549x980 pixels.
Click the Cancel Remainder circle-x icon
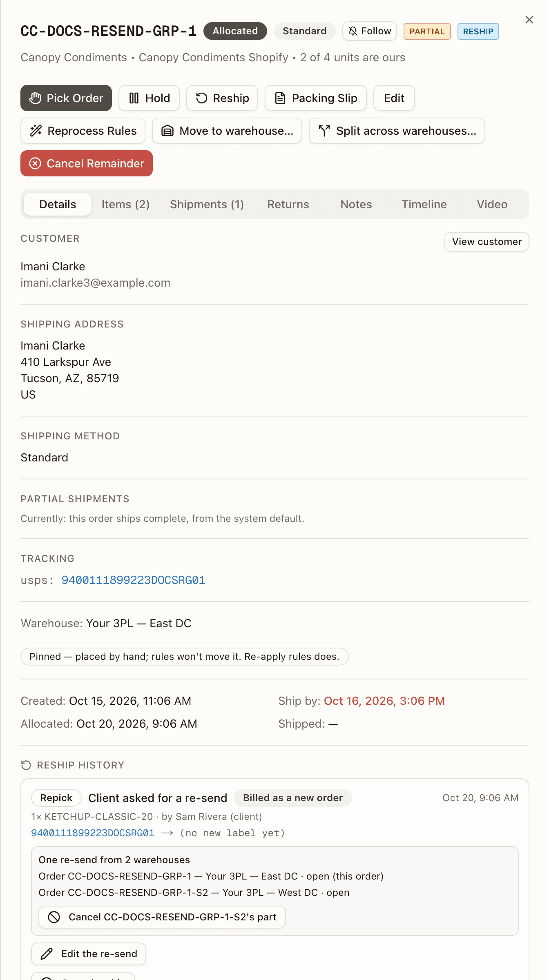coord(36,163)
